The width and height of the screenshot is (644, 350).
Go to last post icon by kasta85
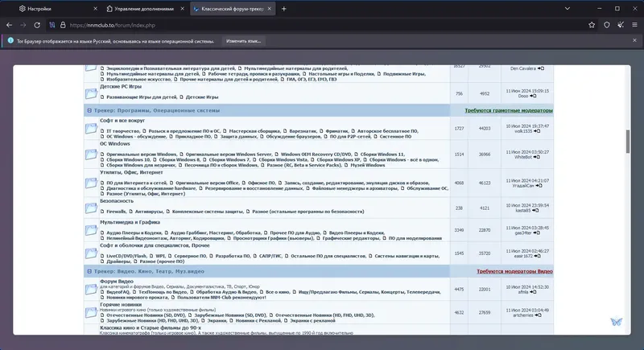[x=535, y=211]
